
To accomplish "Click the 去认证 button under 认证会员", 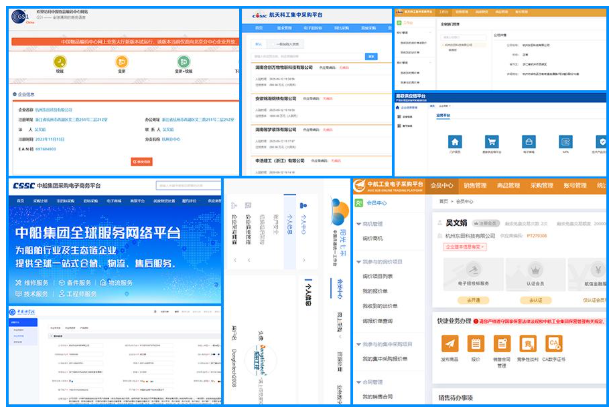I will (536, 299).
